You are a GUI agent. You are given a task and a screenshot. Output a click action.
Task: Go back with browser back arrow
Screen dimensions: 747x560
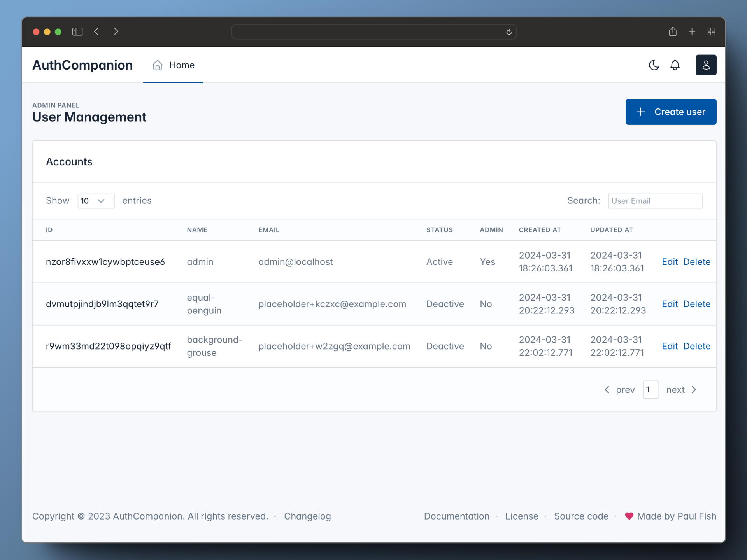click(97, 31)
